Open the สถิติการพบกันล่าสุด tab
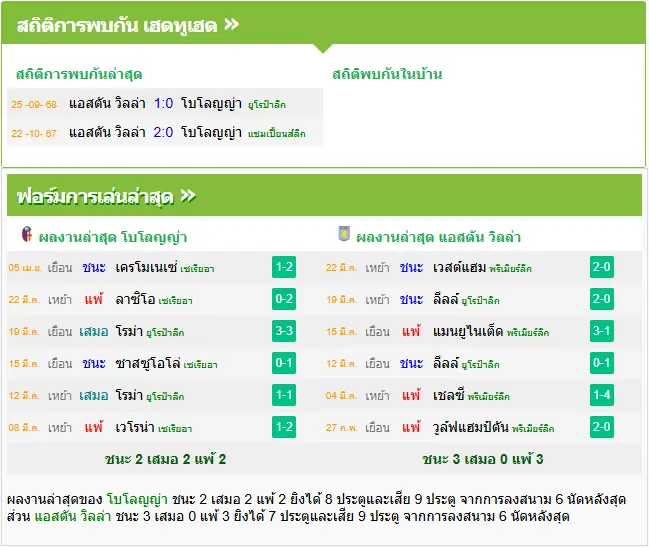 point(79,74)
